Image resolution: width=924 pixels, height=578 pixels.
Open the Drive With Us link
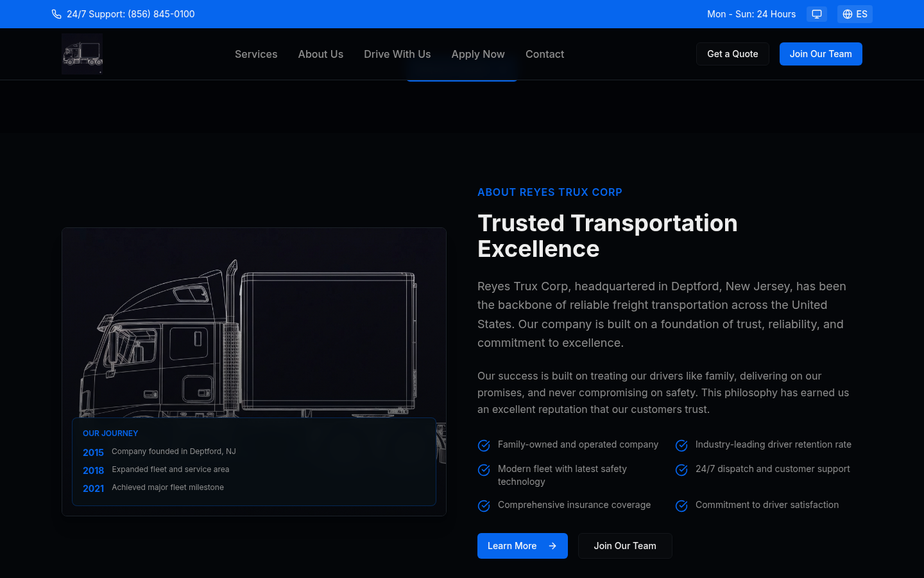[x=397, y=54]
